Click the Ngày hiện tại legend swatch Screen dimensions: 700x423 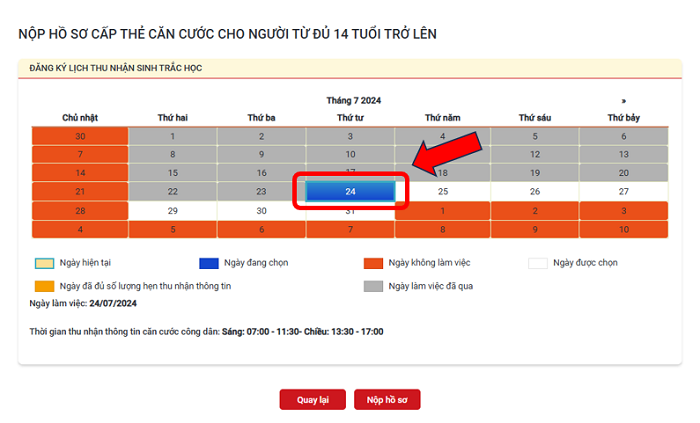[x=42, y=263]
